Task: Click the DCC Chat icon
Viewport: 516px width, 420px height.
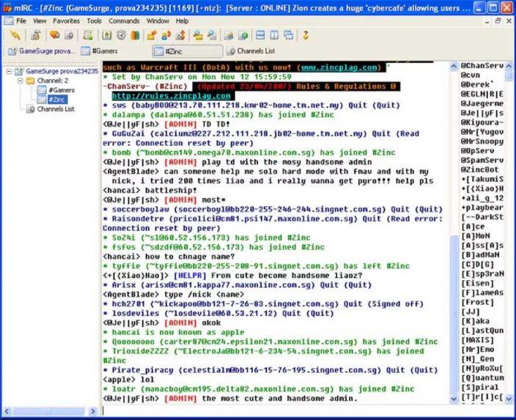Action: [x=166, y=35]
